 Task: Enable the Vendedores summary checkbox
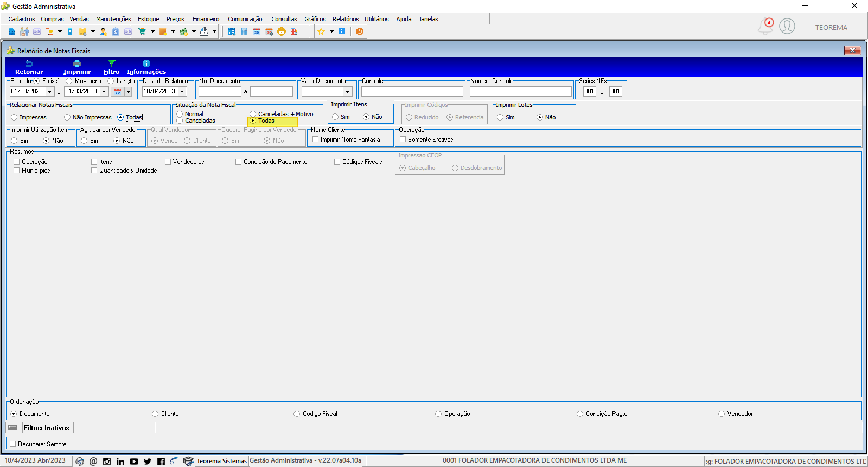click(168, 162)
